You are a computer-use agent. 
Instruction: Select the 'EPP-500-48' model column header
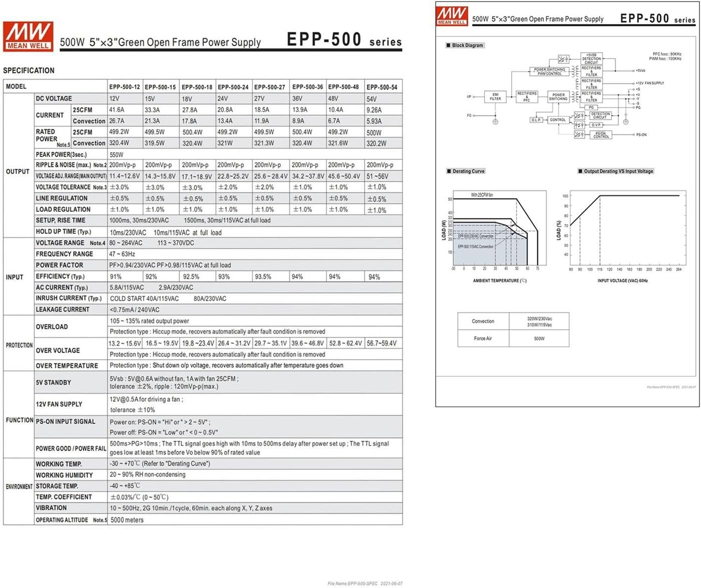343,87
